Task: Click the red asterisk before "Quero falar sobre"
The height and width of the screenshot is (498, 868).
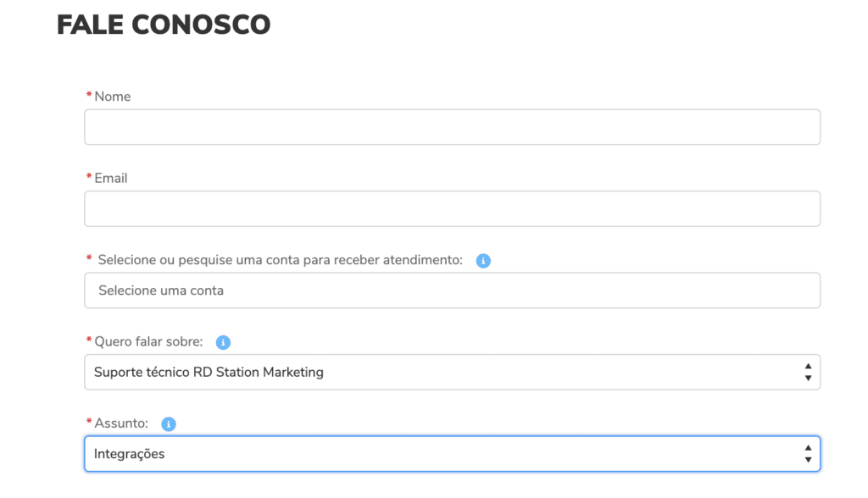Action: pos(89,340)
